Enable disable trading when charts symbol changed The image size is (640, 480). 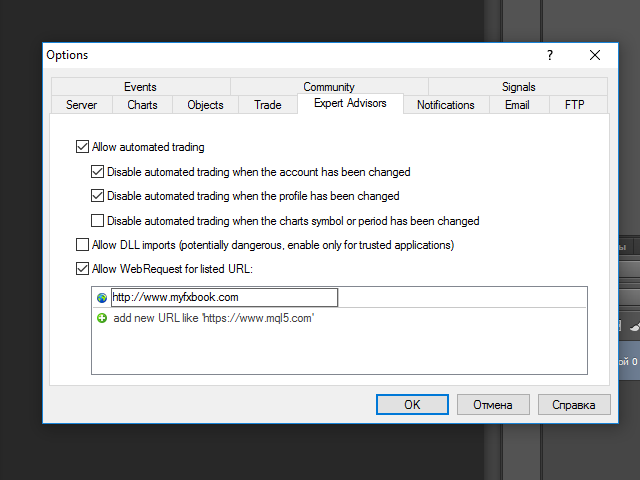click(x=98, y=221)
